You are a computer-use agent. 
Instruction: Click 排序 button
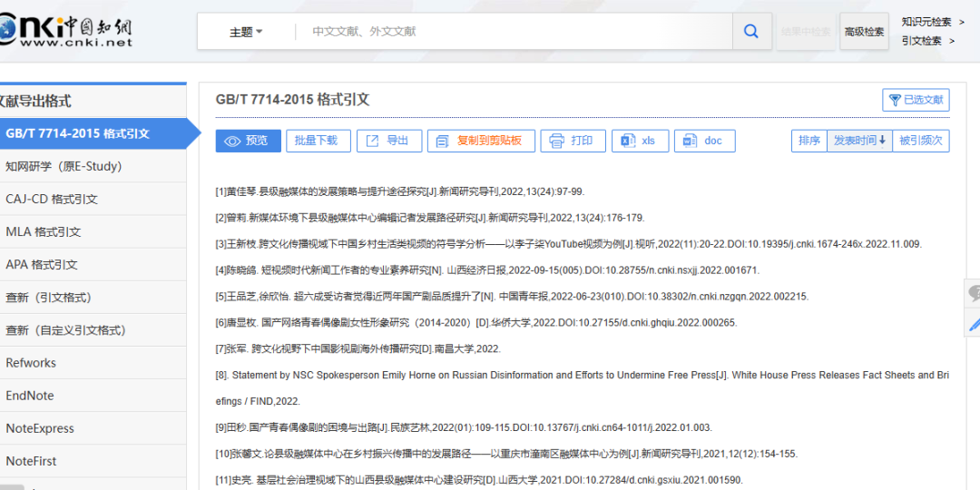click(809, 141)
